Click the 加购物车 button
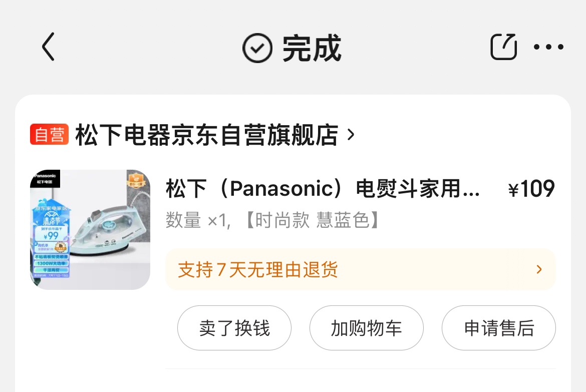Viewport: 586px width, 392px height. (x=367, y=328)
